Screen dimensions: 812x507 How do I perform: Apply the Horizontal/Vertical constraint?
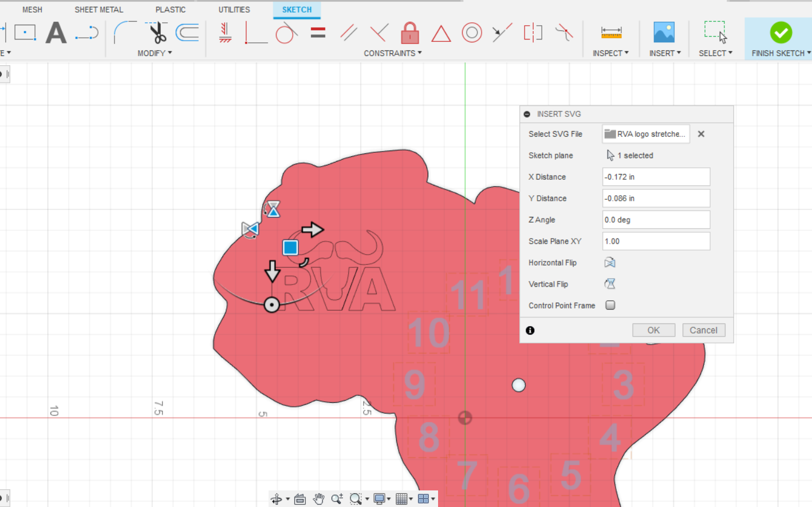click(225, 33)
